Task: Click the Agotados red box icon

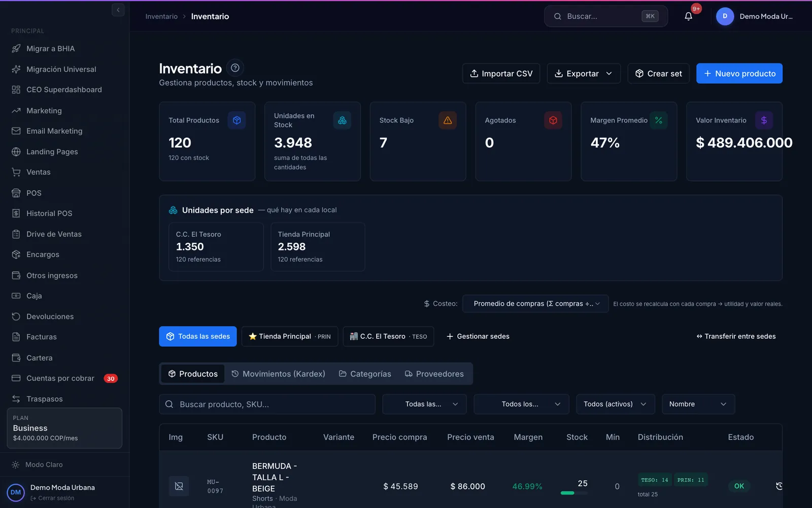Action: (553, 120)
